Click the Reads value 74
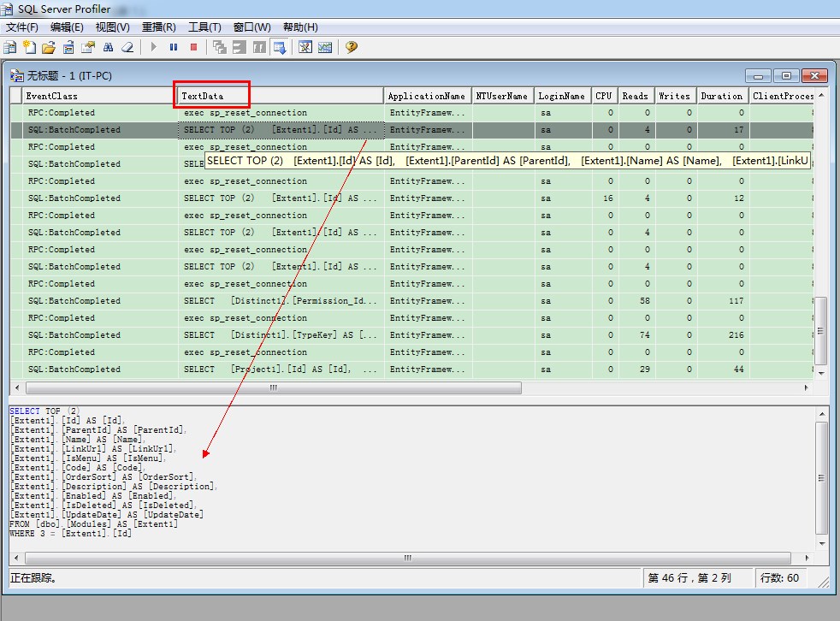 coord(644,335)
